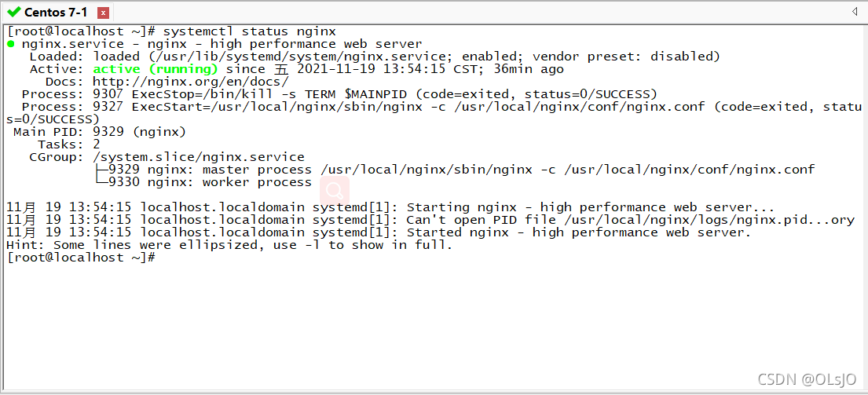Close the Centos 7-1 session tab
The width and height of the screenshot is (868, 395).
(x=103, y=13)
